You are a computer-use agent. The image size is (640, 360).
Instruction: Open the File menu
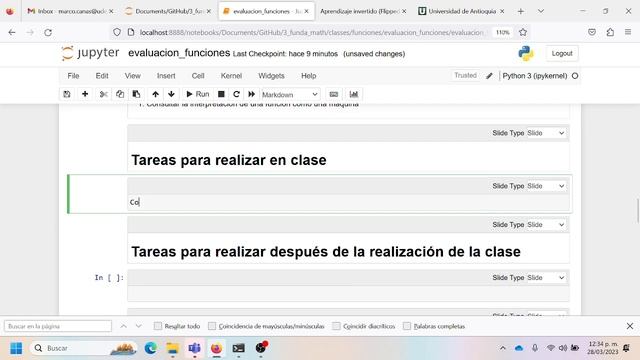pyautogui.click(x=73, y=76)
